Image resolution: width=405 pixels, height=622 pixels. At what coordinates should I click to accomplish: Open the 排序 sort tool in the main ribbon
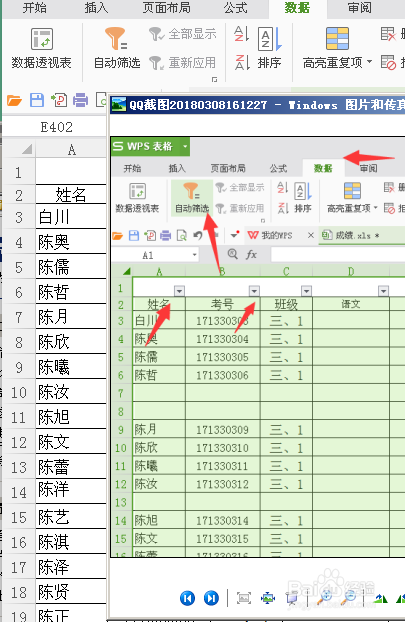point(270,48)
